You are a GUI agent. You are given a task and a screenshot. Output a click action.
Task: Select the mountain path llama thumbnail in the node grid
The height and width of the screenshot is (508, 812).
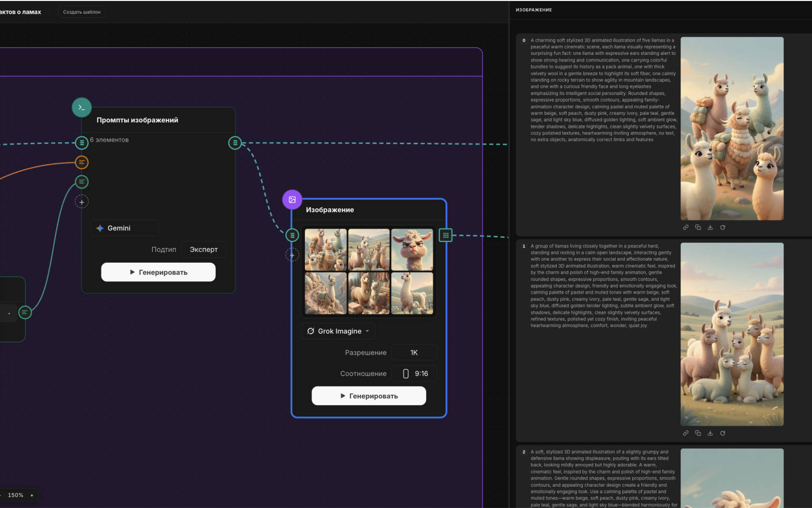pyautogui.click(x=326, y=293)
